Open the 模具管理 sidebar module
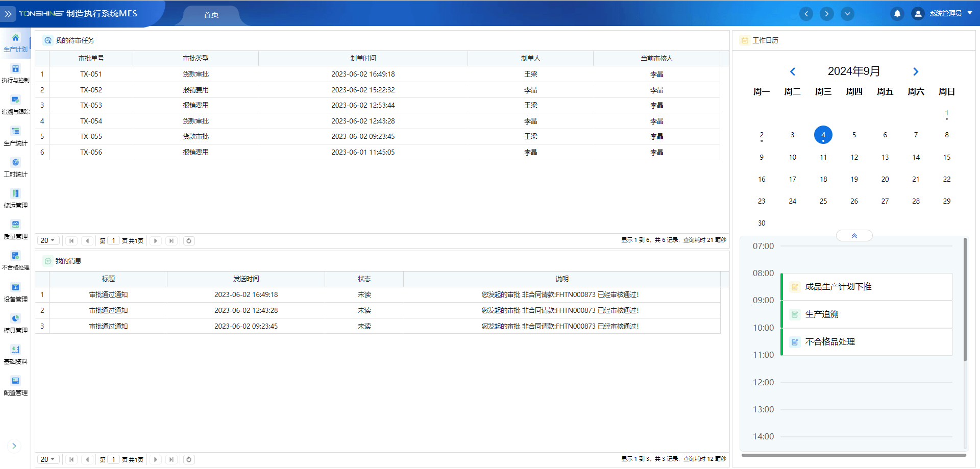Screen dimensions: 980x469 point(15,324)
